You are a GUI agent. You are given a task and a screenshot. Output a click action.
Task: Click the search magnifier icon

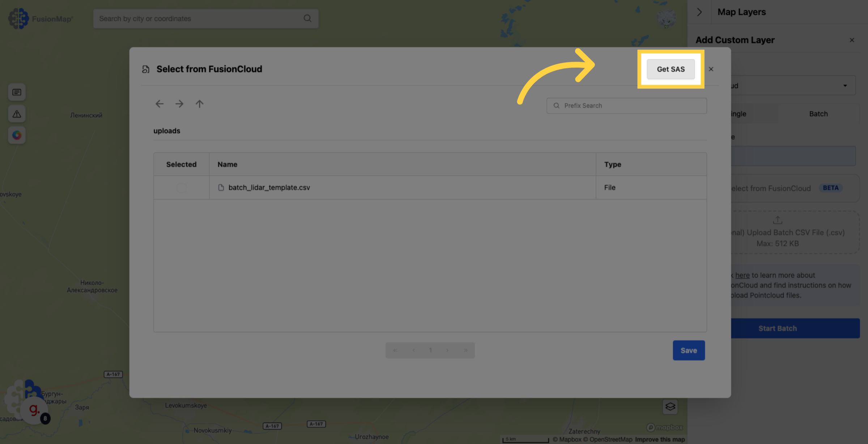coord(307,18)
